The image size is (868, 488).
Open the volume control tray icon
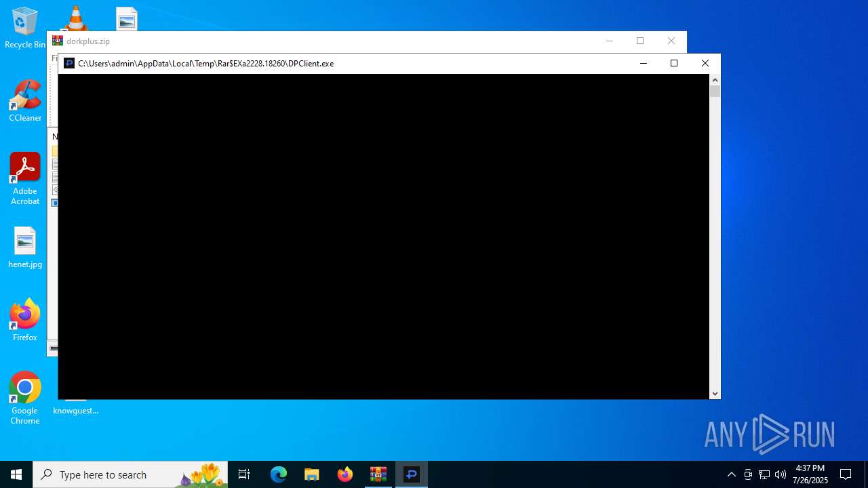[x=781, y=474]
